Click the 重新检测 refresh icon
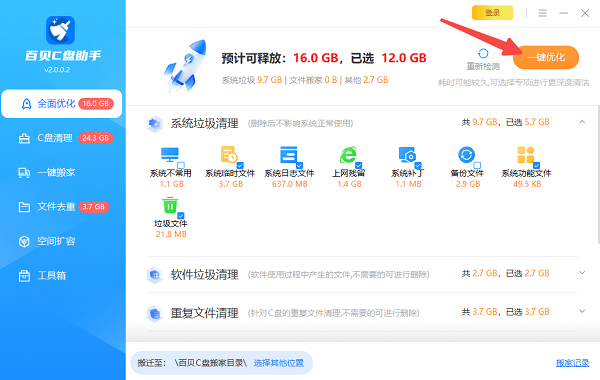600x380 pixels. tap(483, 53)
